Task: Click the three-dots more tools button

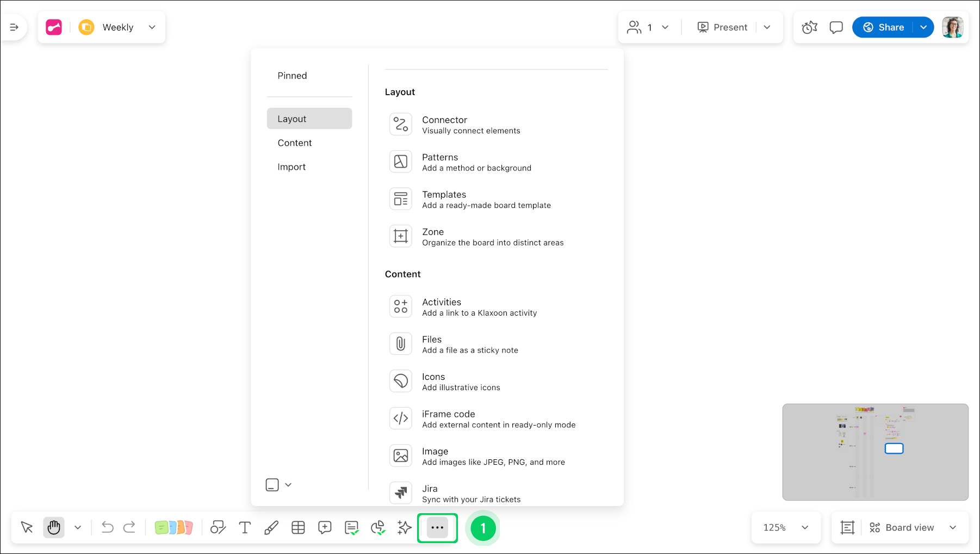Action: (x=437, y=527)
